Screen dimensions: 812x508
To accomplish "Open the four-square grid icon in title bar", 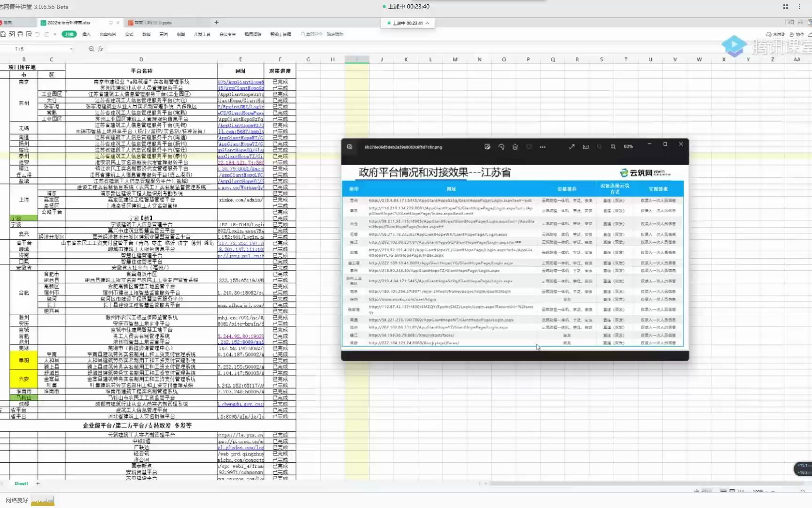I will click(x=785, y=7).
